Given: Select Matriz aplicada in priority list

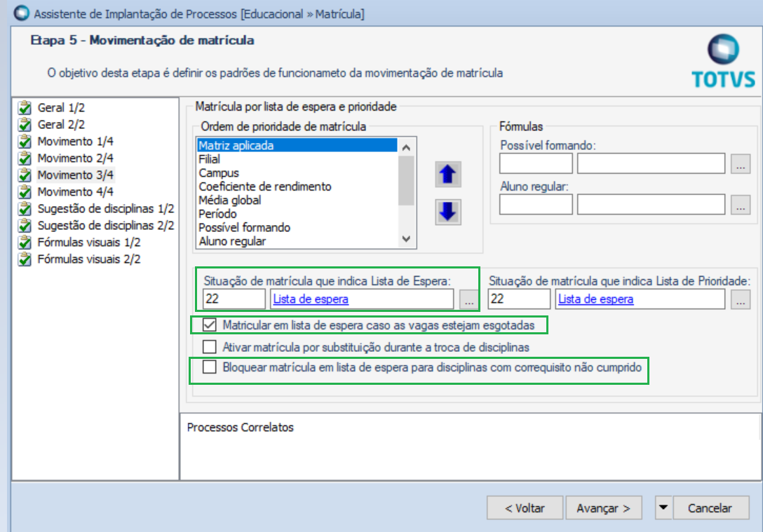Looking at the screenshot, I should pos(297,145).
